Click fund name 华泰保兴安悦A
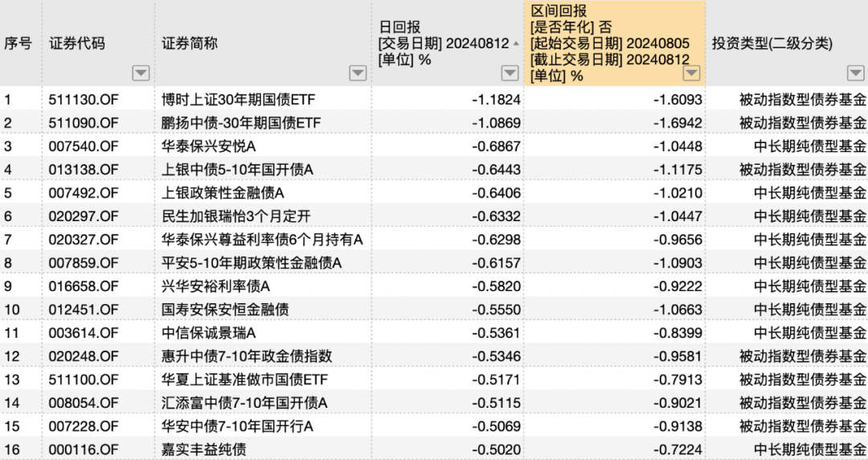868x460 pixels. (209, 146)
